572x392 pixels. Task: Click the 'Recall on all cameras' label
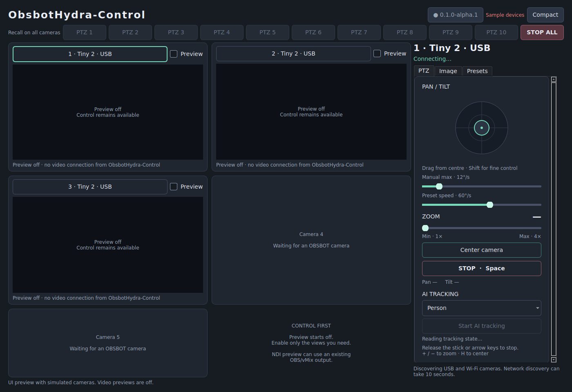(34, 32)
